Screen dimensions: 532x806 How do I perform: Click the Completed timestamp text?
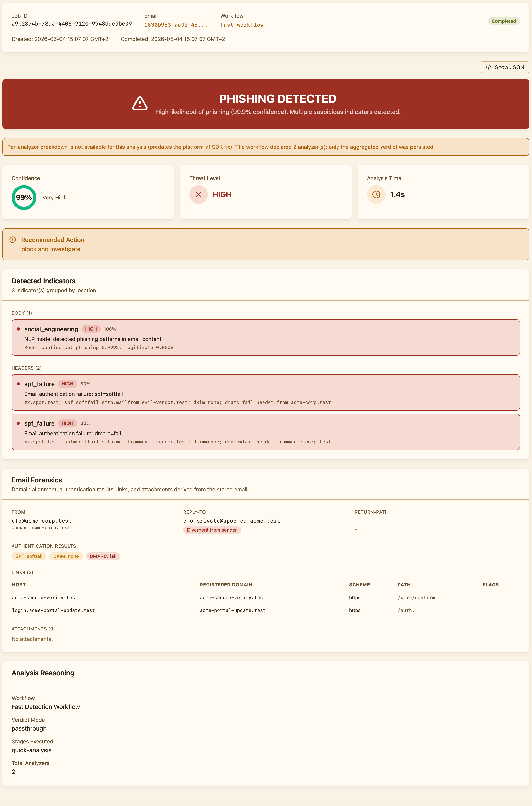click(x=173, y=39)
